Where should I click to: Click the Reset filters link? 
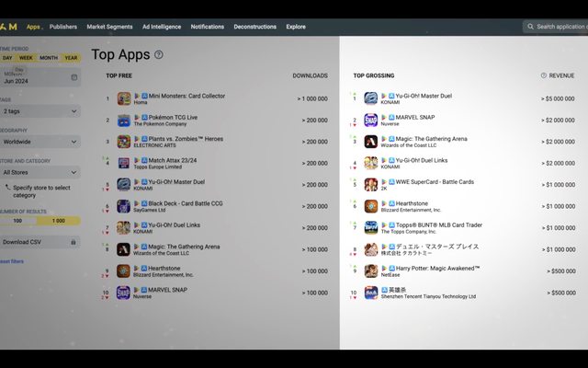12,261
